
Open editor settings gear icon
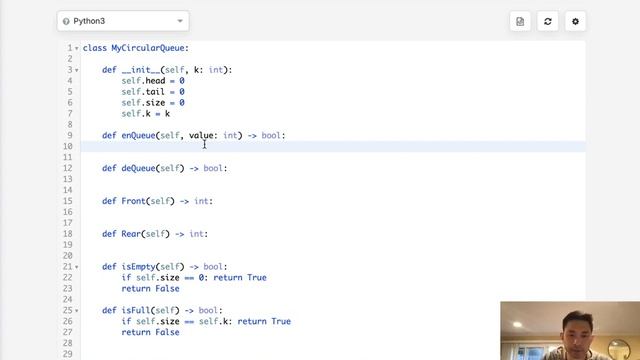[x=575, y=21]
